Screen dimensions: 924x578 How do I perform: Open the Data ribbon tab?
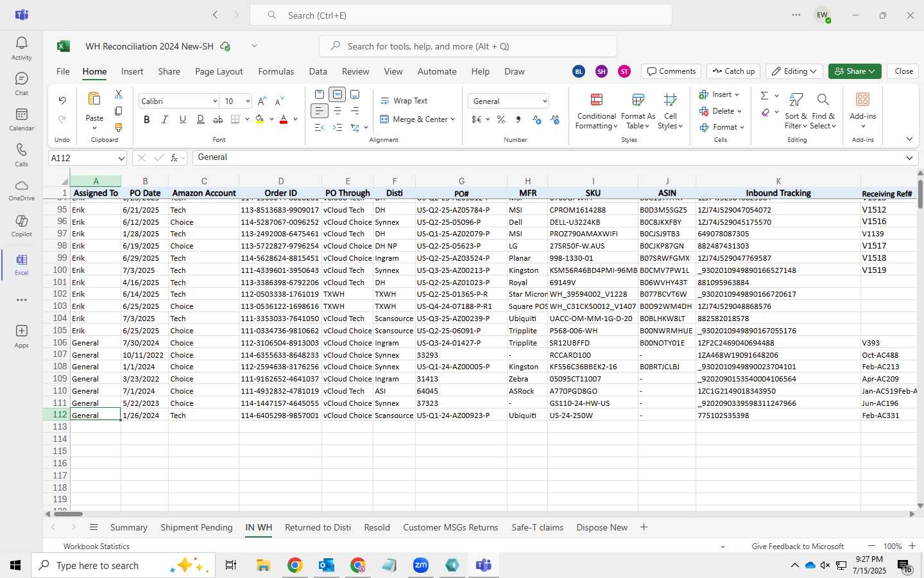tap(318, 71)
